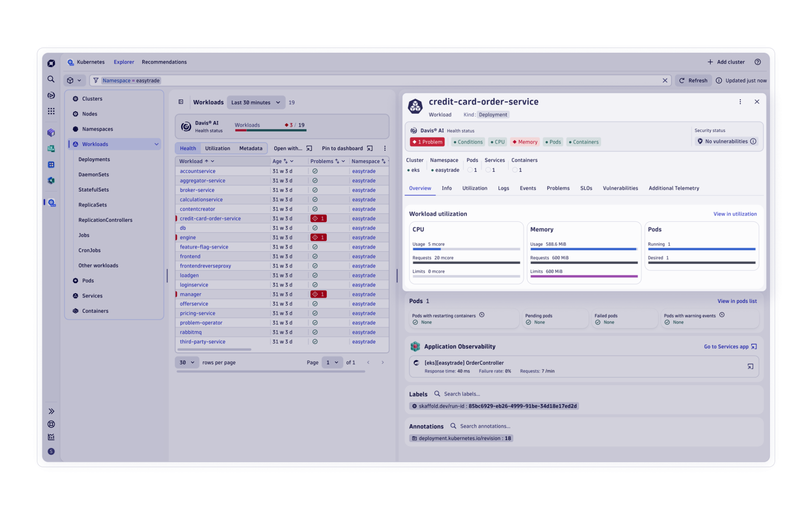Switch to the Utilization view tab
The image size is (812, 515).
pos(217,148)
